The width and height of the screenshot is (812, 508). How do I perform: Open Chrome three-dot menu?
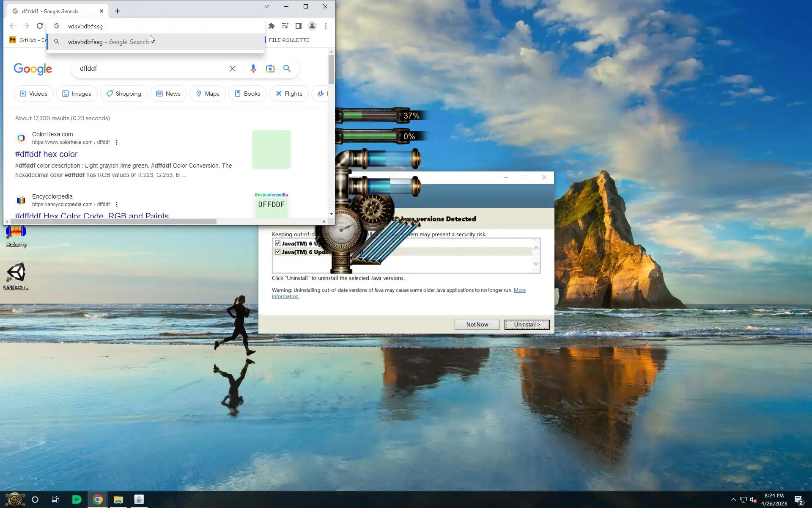coord(326,26)
